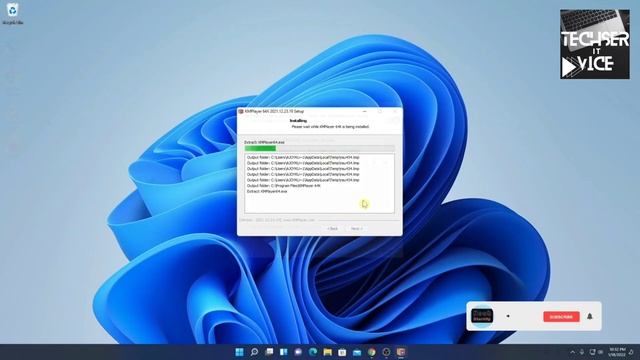Open taskbar Search magnifier
Image resolution: width=640 pixels, height=360 pixels.
point(254,352)
